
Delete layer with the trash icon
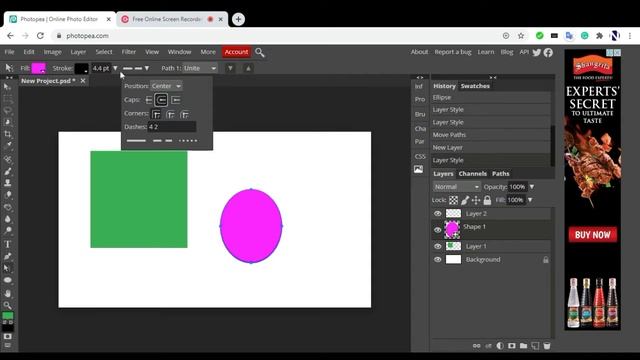[547, 346]
